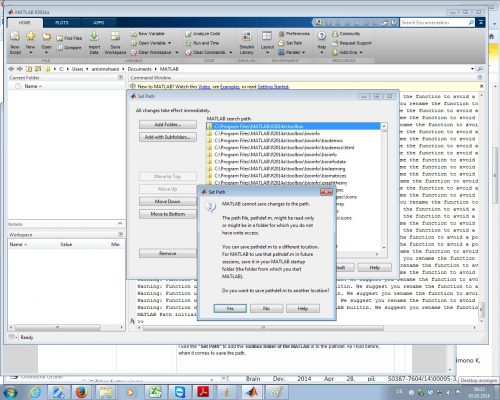Open the address bar path history dropdown

pyautogui.click(x=472, y=69)
